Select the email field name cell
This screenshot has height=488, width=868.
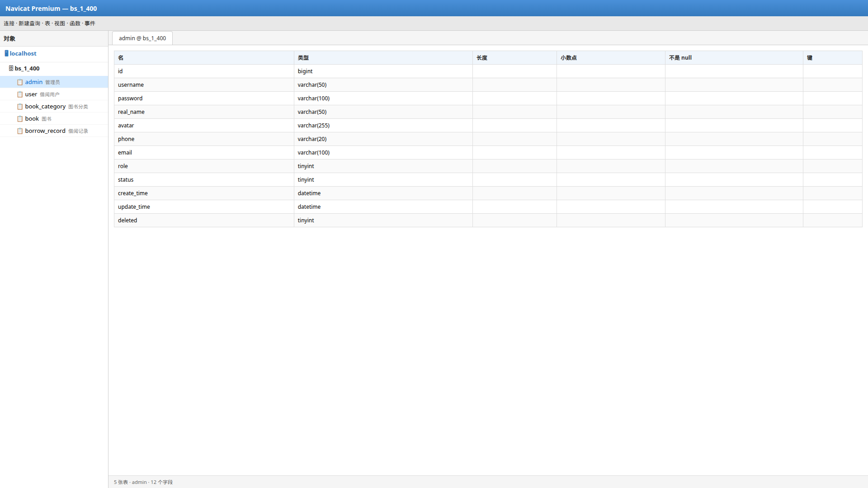click(x=204, y=153)
